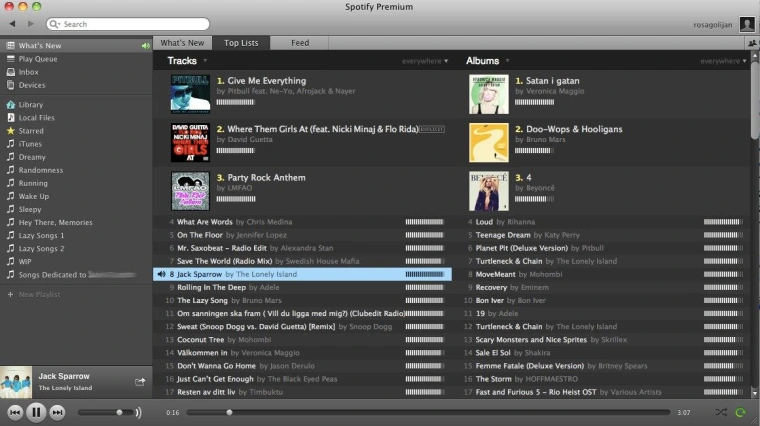Viewport: 760px width, 426px height.
Task: Open Play Queue in the sidebar
Action: coord(76,59)
